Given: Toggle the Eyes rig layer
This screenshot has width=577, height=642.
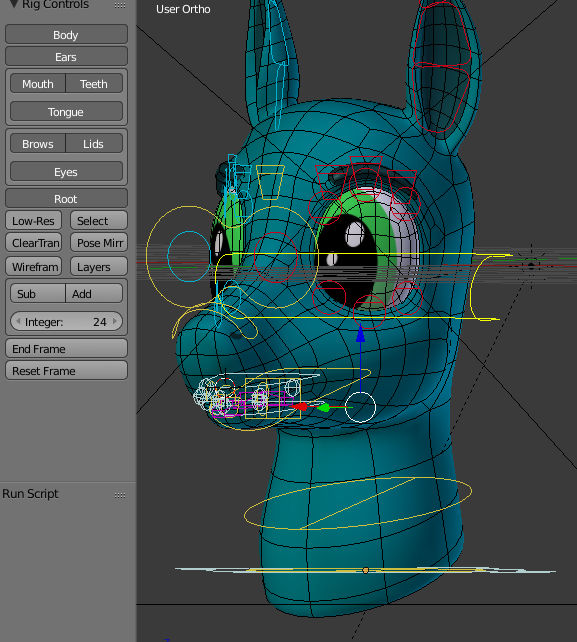Looking at the screenshot, I should [x=66, y=172].
